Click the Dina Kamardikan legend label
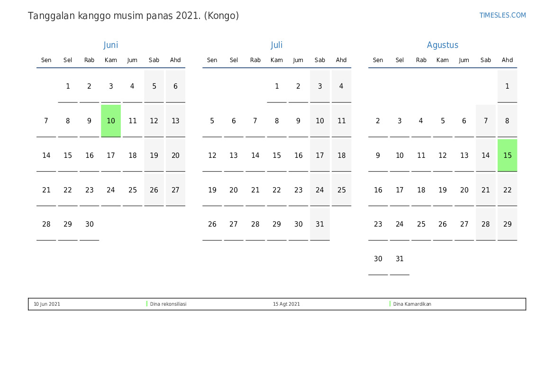Screen dimensions: 554x392 [412, 304]
